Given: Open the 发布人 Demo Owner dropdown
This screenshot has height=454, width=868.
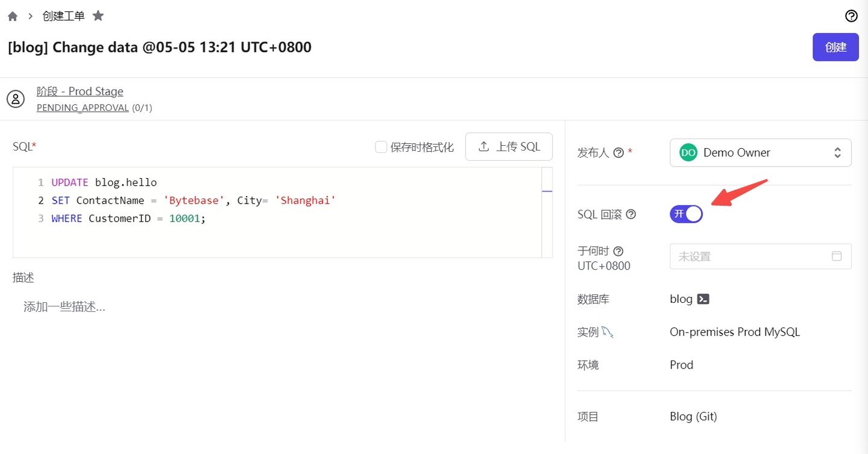Looking at the screenshot, I should [761, 153].
